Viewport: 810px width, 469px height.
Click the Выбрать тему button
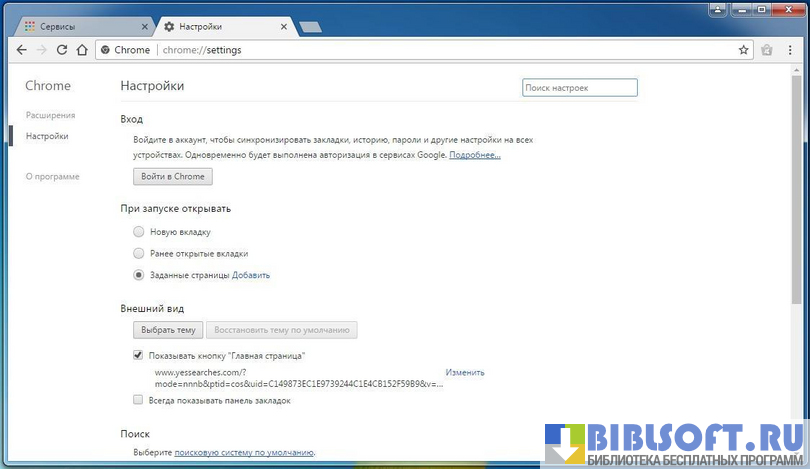click(x=168, y=330)
